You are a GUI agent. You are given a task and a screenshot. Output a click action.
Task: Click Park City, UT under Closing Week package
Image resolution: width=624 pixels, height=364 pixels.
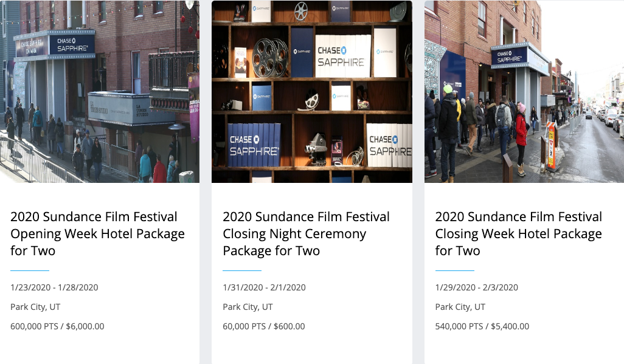click(460, 307)
